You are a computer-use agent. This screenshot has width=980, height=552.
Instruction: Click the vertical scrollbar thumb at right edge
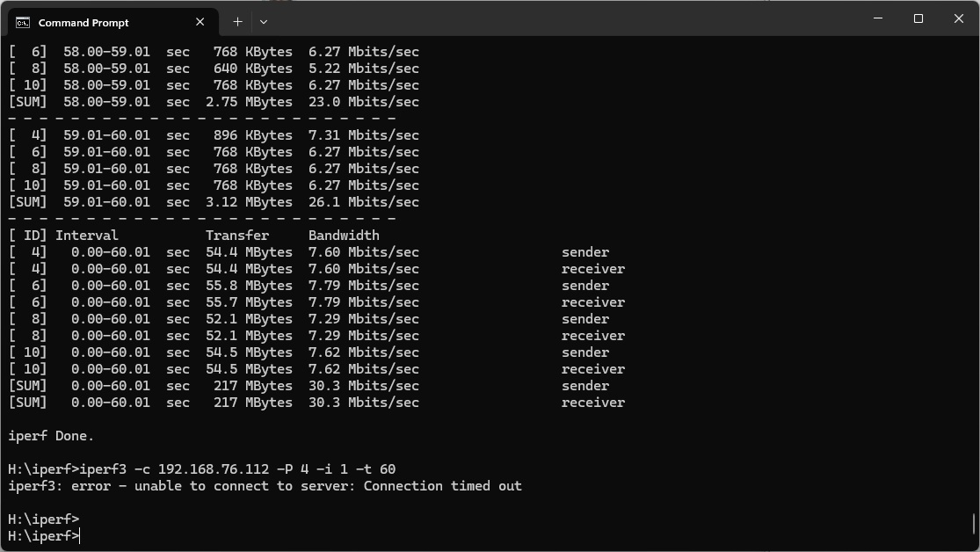(x=976, y=524)
